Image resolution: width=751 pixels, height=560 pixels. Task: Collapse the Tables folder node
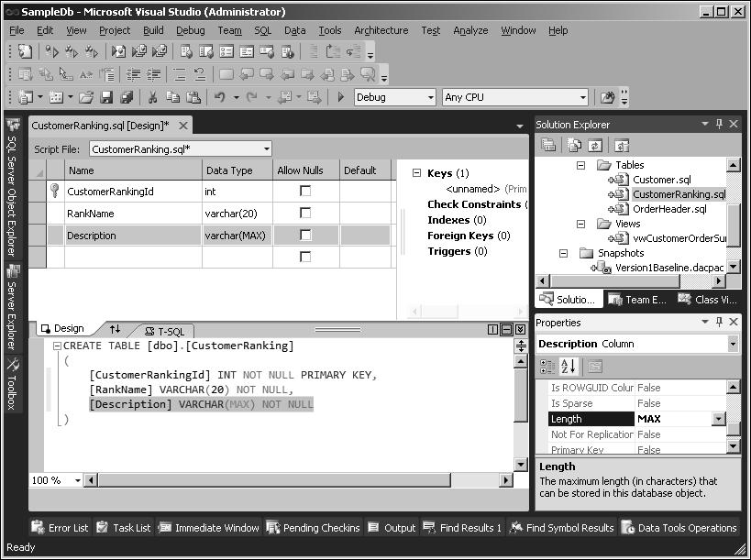(581, 165)
